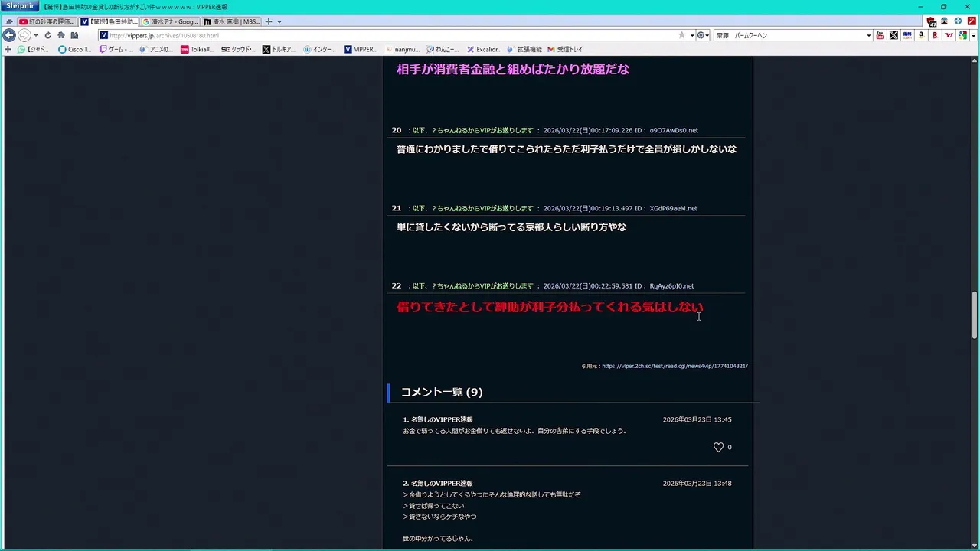
Task: Click the Forward navigation button
Action: (x=24, y=35)
